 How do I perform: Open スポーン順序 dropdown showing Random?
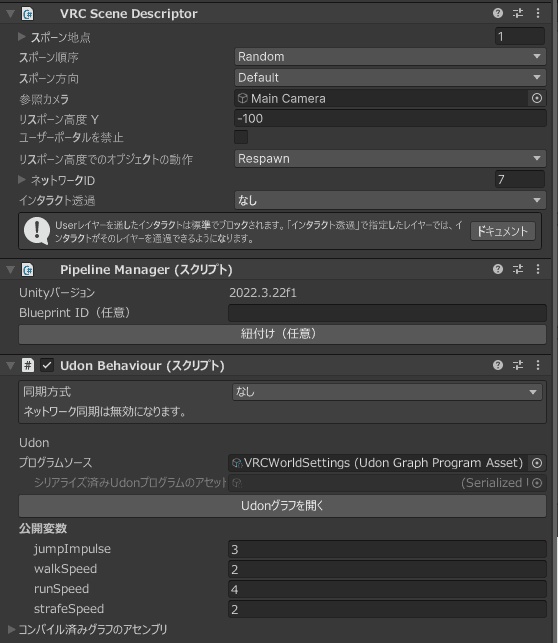point(390,57)
